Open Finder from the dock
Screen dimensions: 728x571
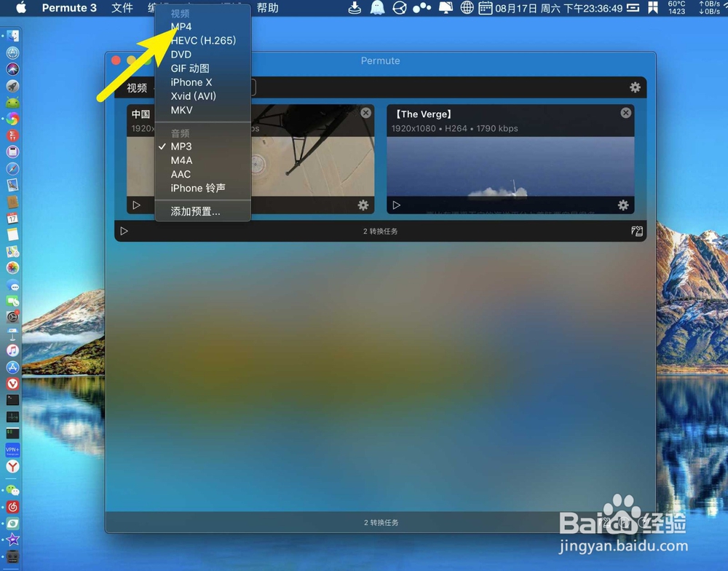tap(12, 35)
